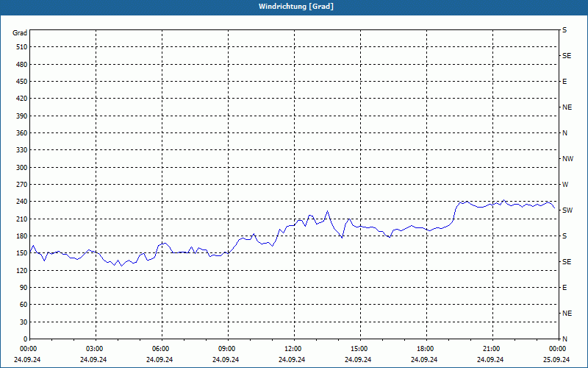Image resolution: width=588 pixels, height=368 pixels.
Task: Select the S compass label at the 180 gridline
Action: [x=564, y=236]
